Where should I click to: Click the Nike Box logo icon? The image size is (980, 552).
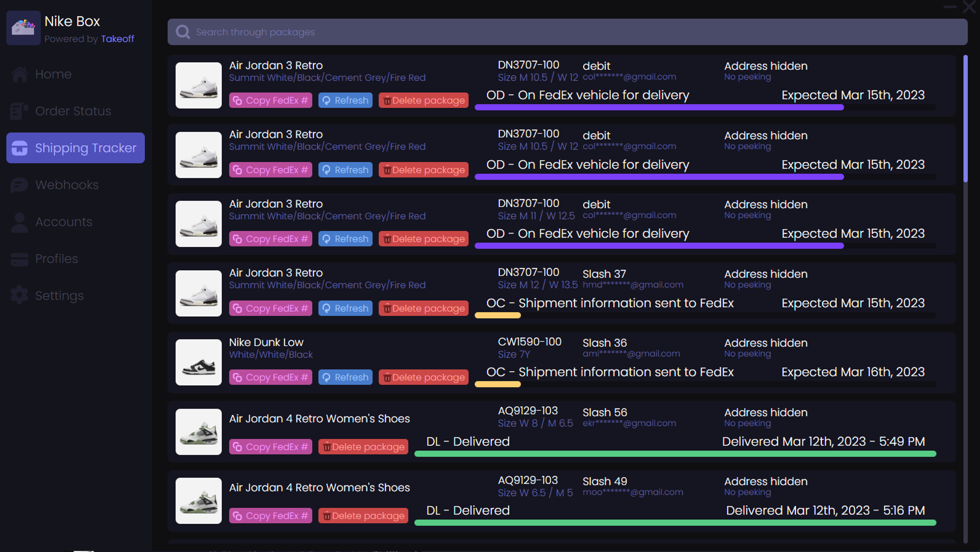point(23,28)
